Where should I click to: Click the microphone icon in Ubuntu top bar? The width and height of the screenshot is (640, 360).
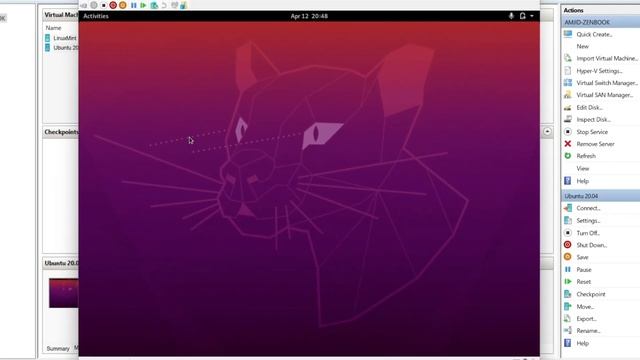pos(511,16)
